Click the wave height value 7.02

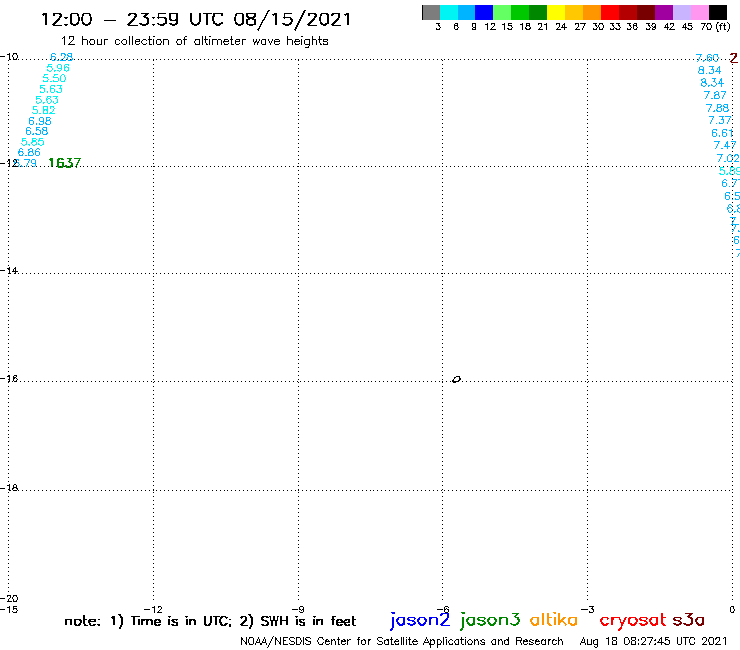pos(728,158)
